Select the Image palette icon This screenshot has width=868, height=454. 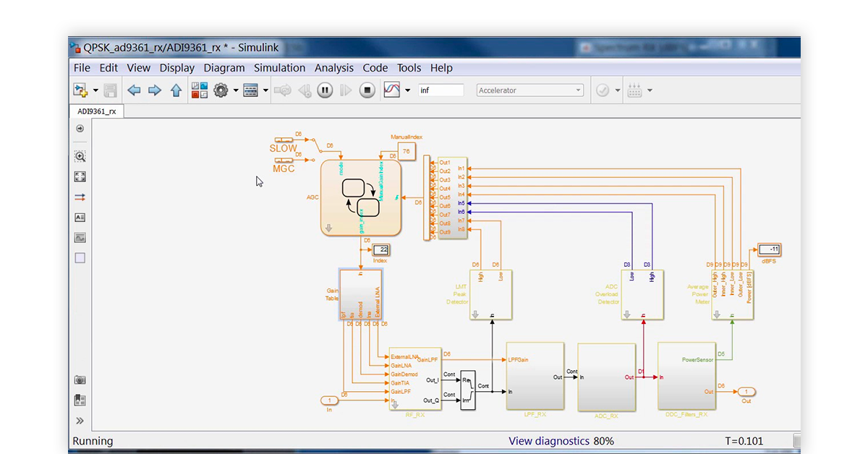(x=80, y=237)
